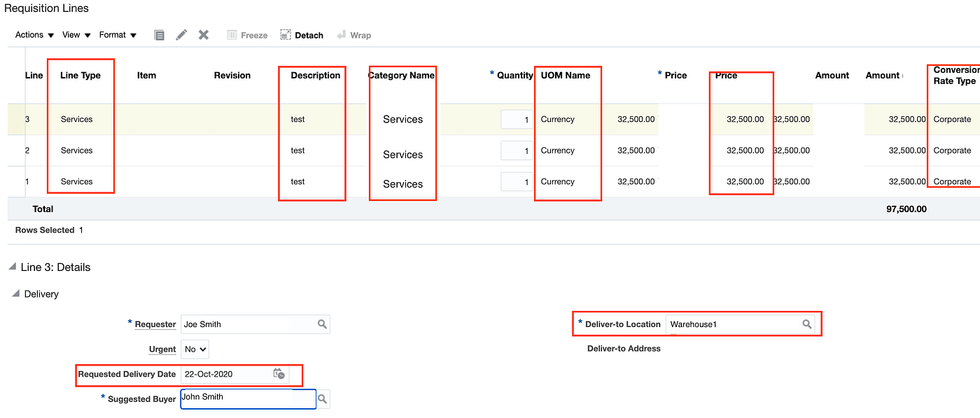Open the Urgent dropdown showing No
The image size is (980, 418).
(x=195, y=349)
